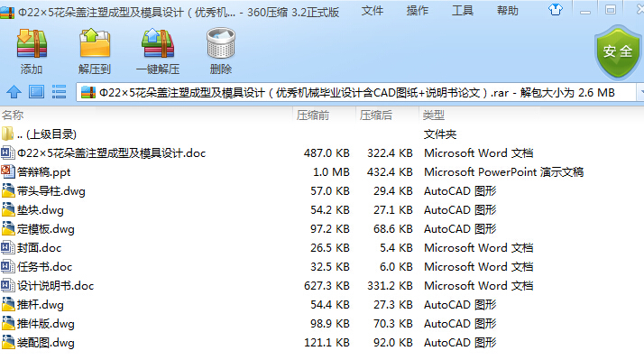Click Word icon of Φ22×5花朵盖注塑成型及模具设计.doc

click(7, 152)
